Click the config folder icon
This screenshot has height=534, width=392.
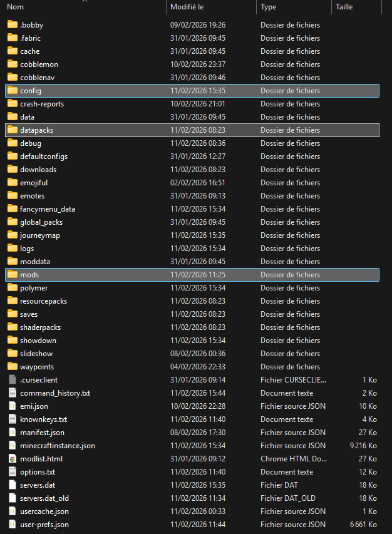pos(13,91)
